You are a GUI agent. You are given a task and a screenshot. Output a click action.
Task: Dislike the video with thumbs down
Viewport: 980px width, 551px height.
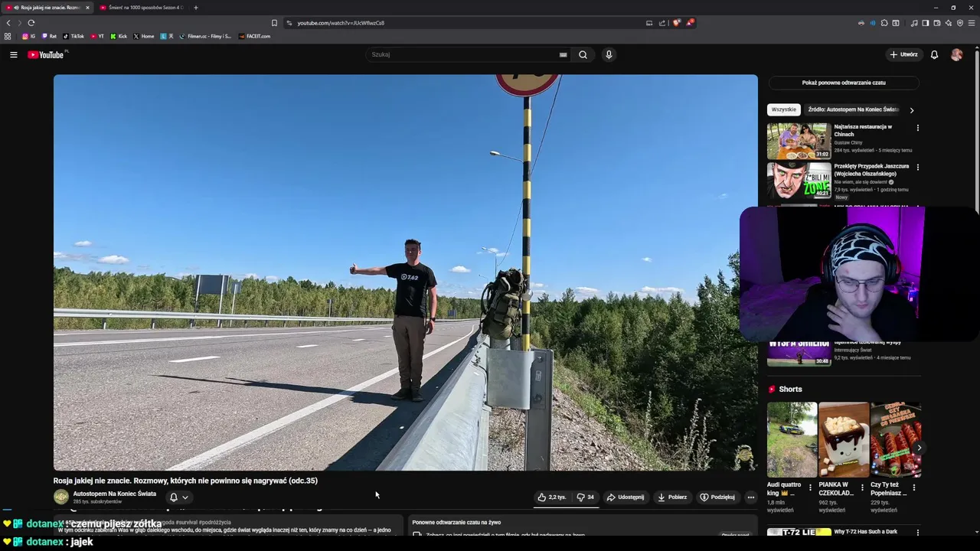tap(586, 497)
